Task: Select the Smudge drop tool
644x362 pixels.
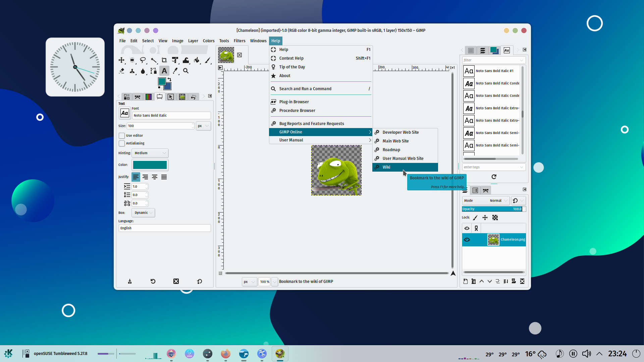Action: [x=143, y=71]
